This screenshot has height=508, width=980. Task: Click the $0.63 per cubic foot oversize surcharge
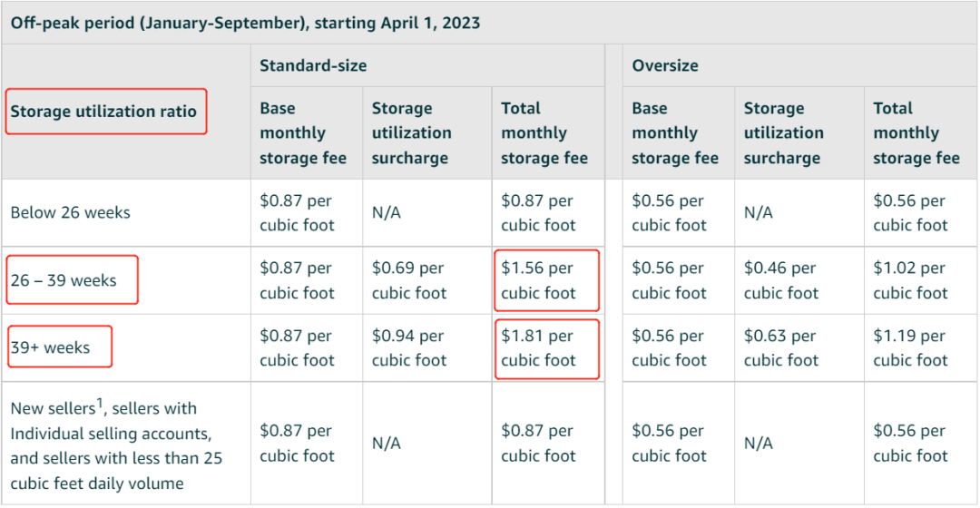point(780,348)
